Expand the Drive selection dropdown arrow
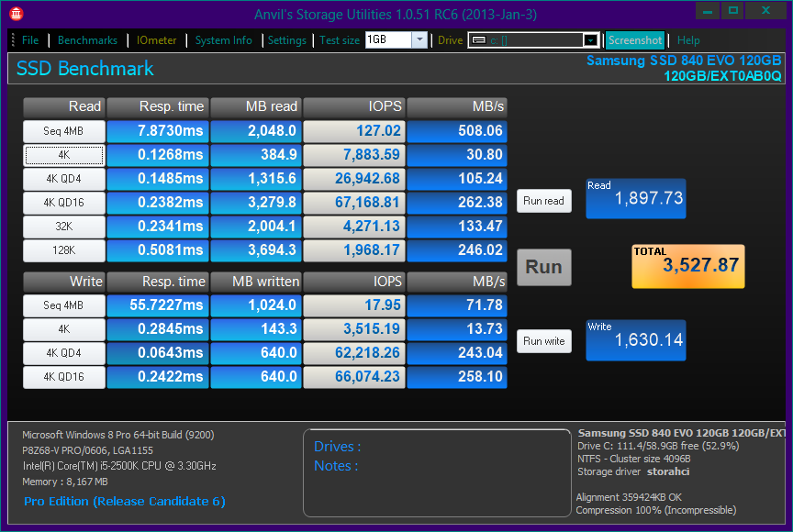Screen dimensions: 793x532 pos(591,40)
